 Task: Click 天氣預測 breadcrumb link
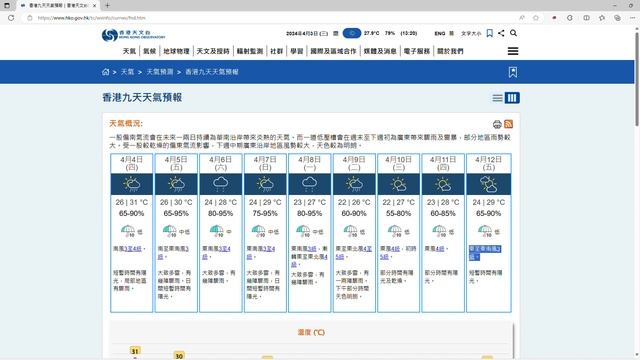click(160, 72)
